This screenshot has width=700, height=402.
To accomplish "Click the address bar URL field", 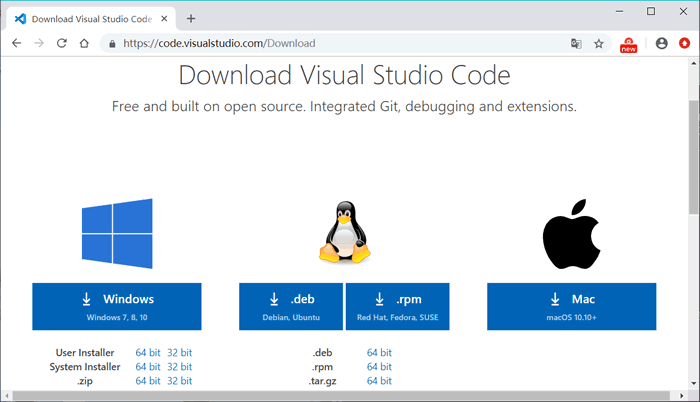I will coord(339,43).
